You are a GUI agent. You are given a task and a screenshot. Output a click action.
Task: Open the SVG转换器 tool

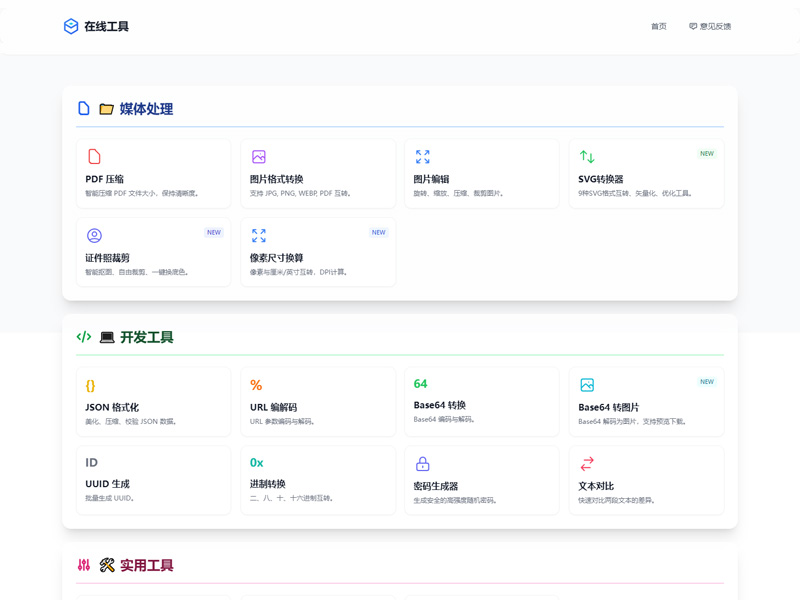coord(646,173)
